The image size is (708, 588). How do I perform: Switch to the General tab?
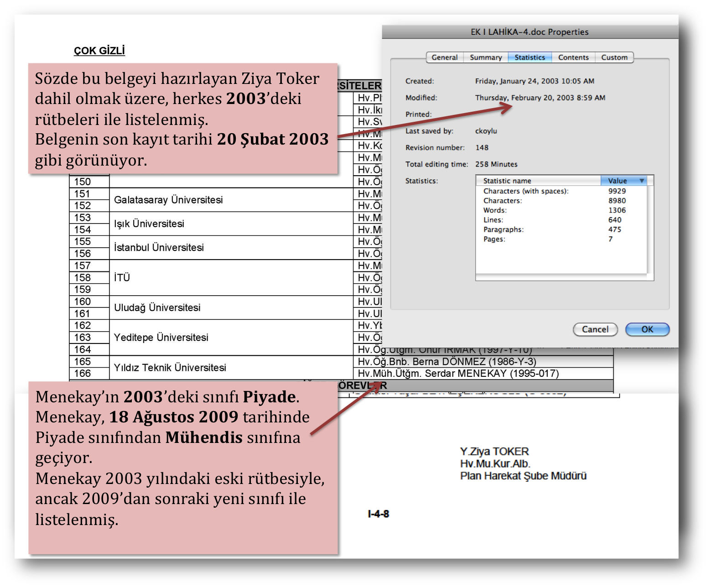click(444, 57)
